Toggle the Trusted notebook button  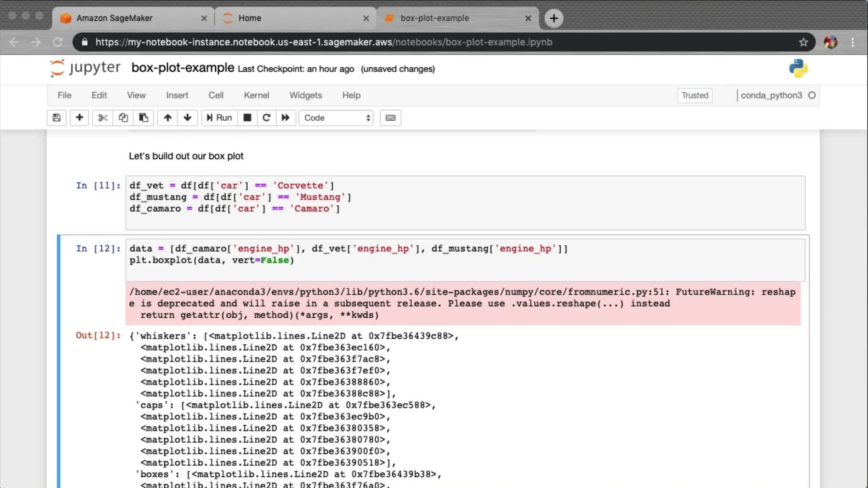click(695, 95)
